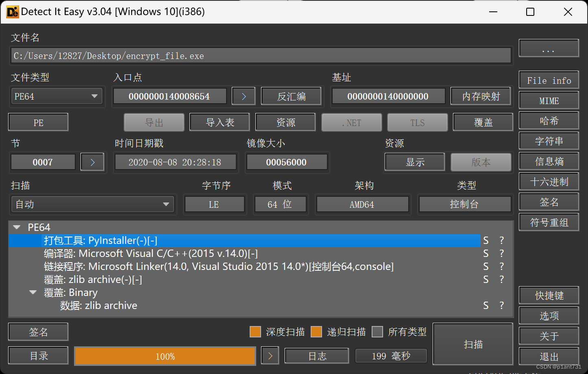Collapse the PE64 tree root node
The image size is (588, 374).
tap(17, 228)
